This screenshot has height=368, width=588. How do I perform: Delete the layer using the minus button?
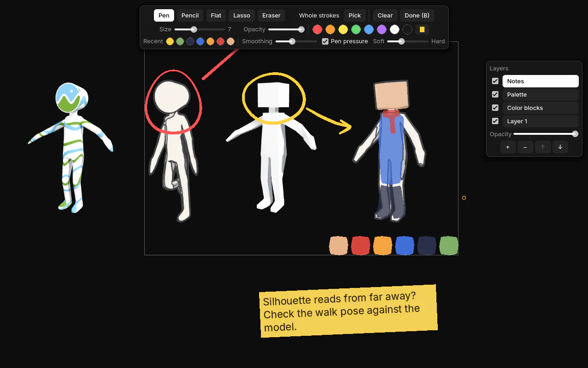(525, 147)
